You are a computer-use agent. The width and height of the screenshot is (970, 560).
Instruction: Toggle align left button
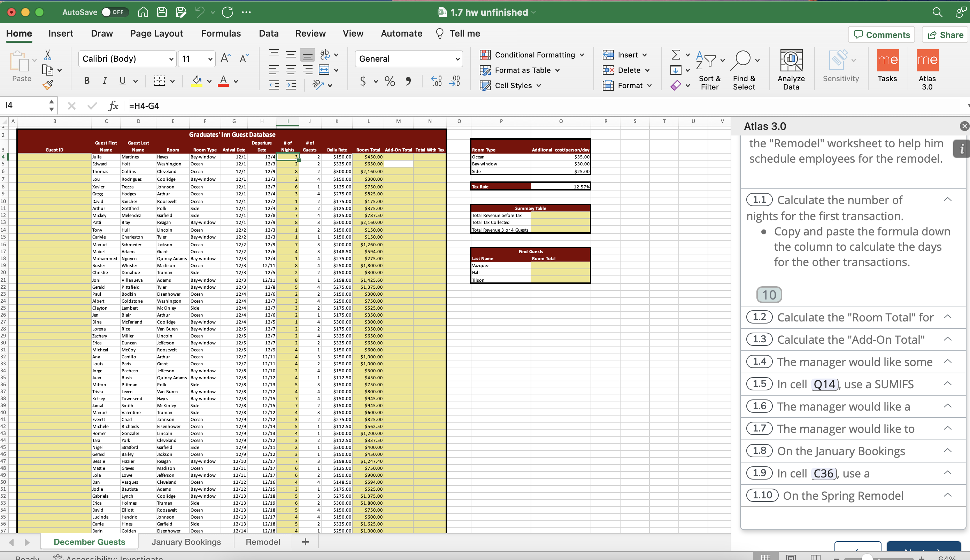pos(274,70)
